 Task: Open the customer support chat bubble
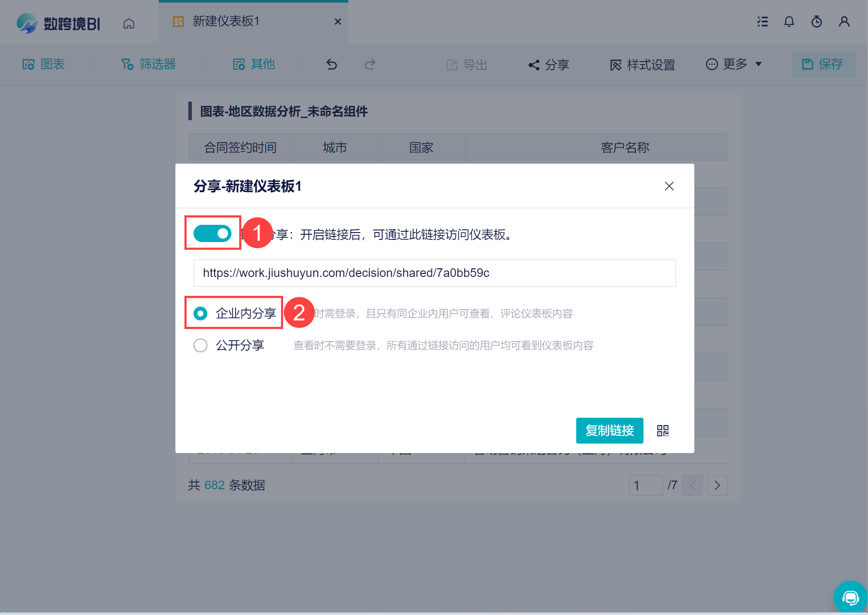[850, 597]
